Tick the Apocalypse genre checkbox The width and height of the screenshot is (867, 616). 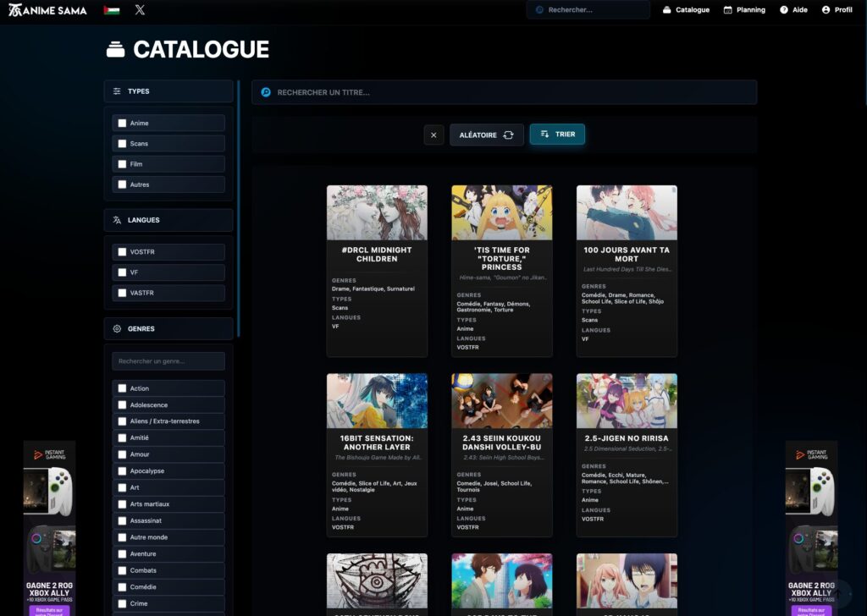tap(122, 471)
